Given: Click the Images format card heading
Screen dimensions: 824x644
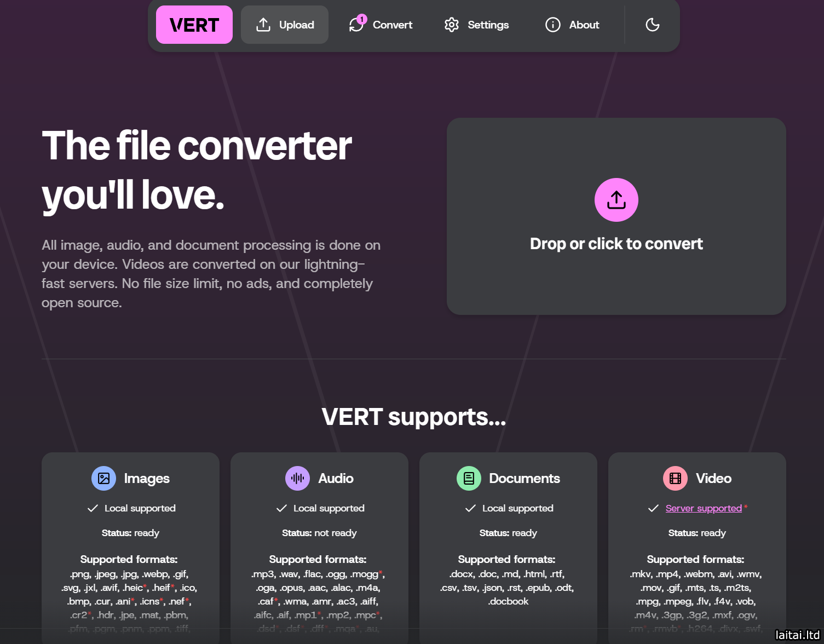Looking at the screenshot, I should (146, 478).
